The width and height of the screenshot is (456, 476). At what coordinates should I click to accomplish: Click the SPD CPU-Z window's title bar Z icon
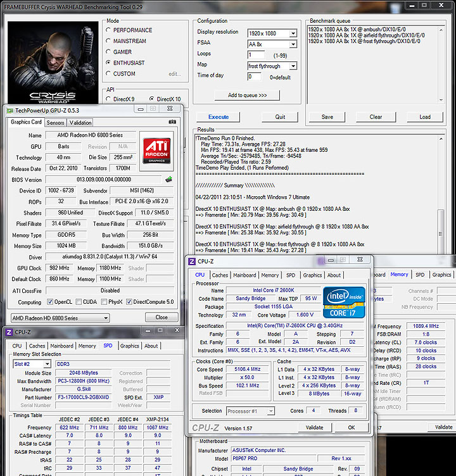9,332
